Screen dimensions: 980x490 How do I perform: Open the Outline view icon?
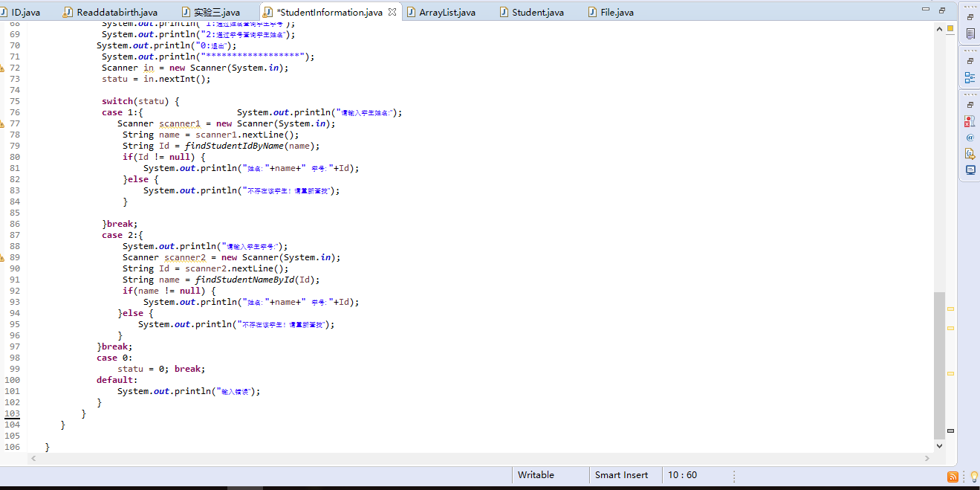click(x=970, y=77)
